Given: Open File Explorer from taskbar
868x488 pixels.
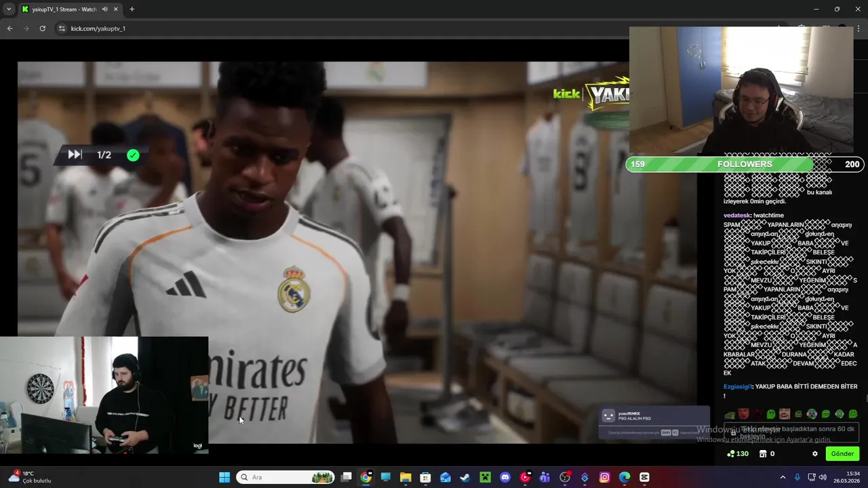Looking at the screenshot, I should (406, 477).
